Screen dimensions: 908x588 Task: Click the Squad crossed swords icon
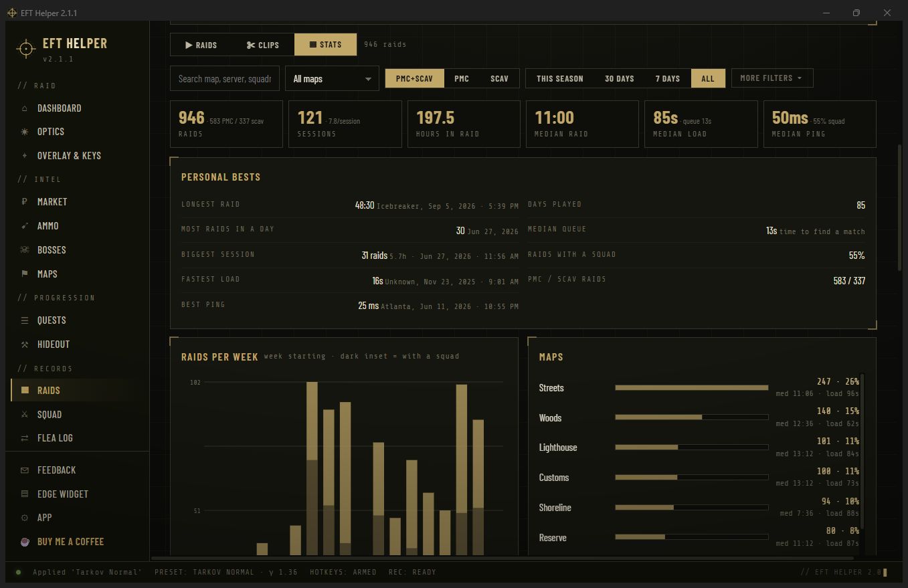pos(25,415)
